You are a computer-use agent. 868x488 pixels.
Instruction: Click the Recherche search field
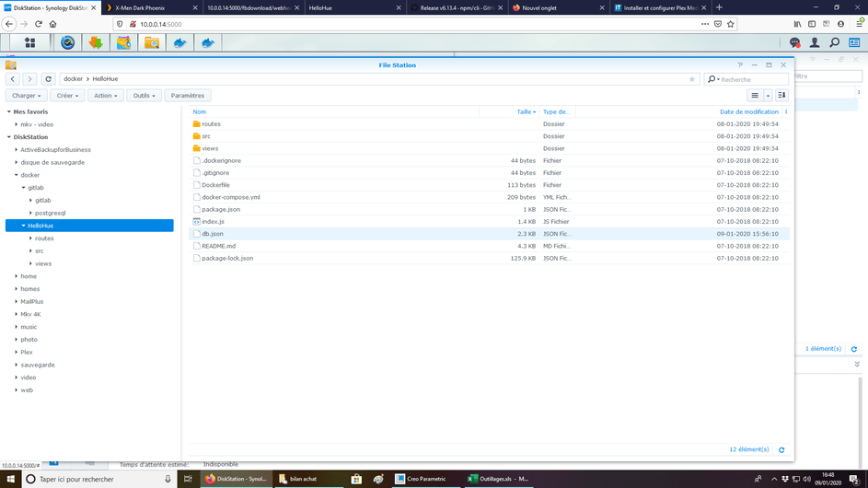(x=745, y=79)
